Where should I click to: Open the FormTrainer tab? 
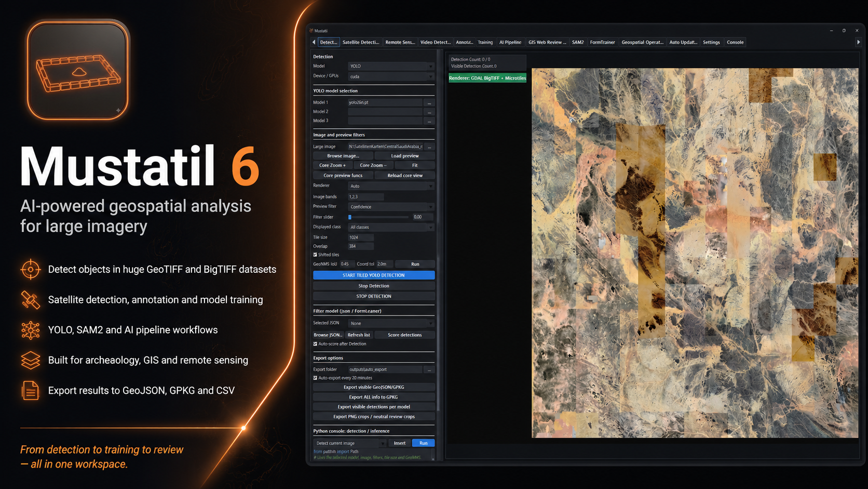[603, 42]
